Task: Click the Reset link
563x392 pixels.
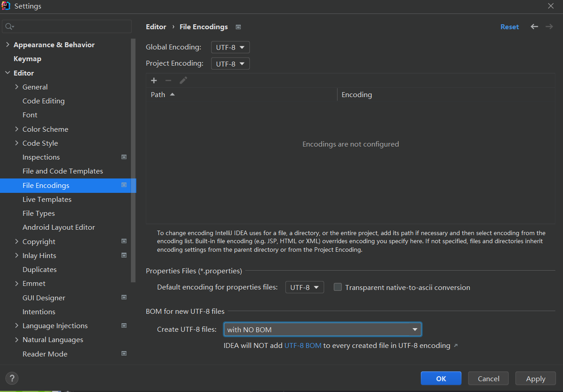Action: pos(509,27)
